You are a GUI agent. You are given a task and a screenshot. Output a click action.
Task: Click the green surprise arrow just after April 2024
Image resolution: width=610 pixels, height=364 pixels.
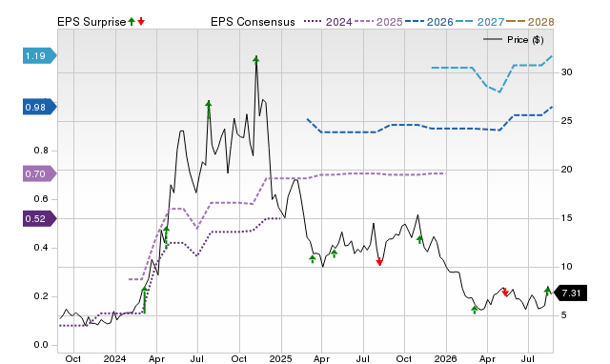pos(166,236)
